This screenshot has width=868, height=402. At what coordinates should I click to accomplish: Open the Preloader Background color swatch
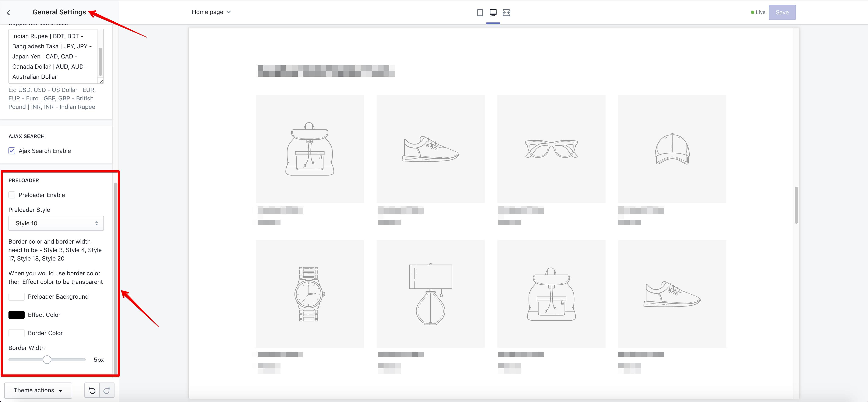coord(17,297)
